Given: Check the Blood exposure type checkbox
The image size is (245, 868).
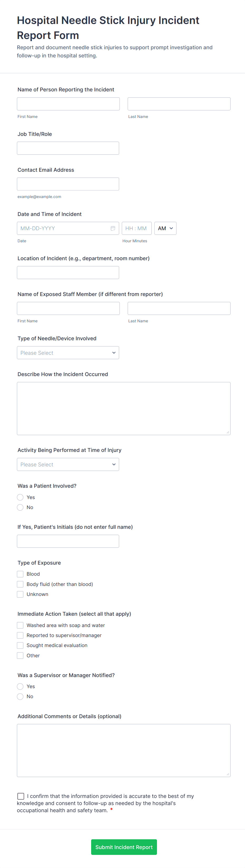Looking at the screenshot, I should point(20,574).
